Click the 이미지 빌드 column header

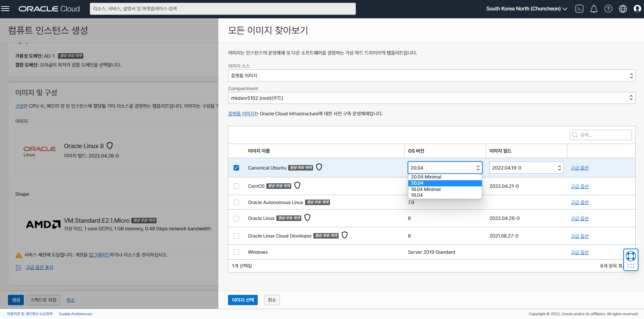pyautogui.click(x=500, y=151)
